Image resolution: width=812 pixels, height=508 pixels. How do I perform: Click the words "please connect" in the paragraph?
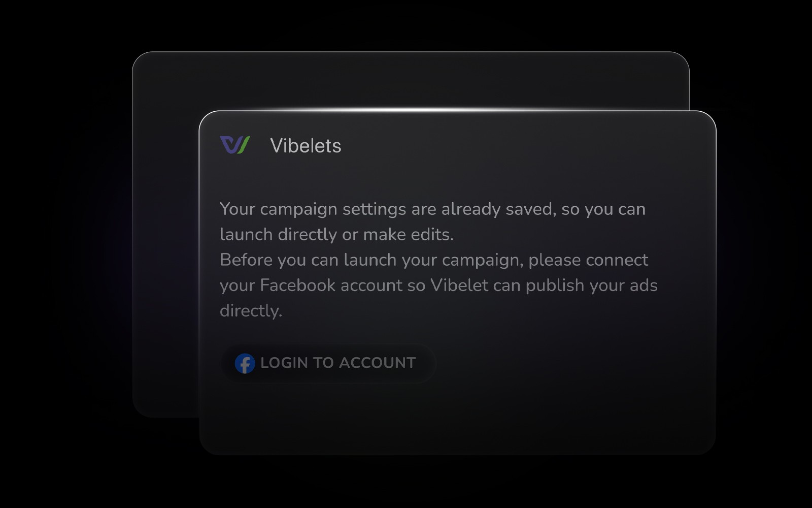click(x=588, y=260)
